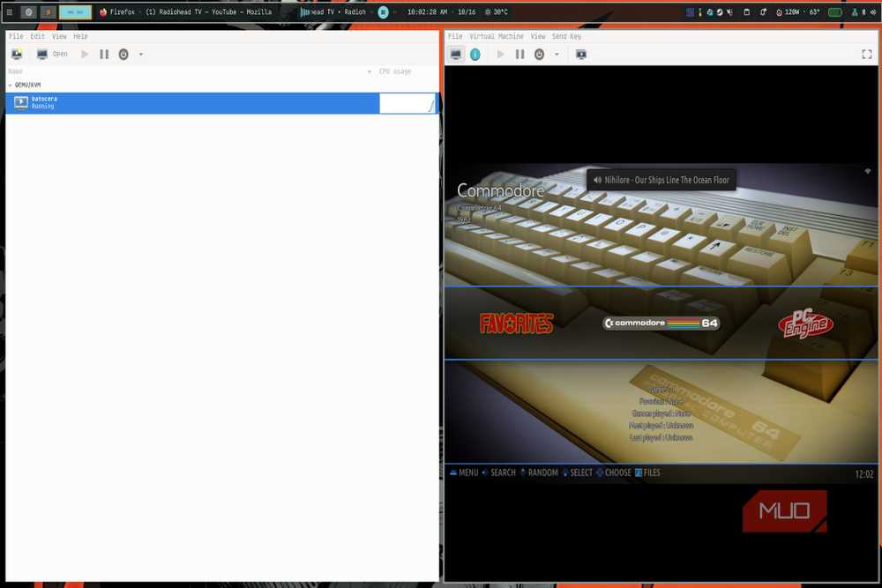Sort the list by the CPU usage column
This screenshot has height=588, width=882.
(395, 71)
